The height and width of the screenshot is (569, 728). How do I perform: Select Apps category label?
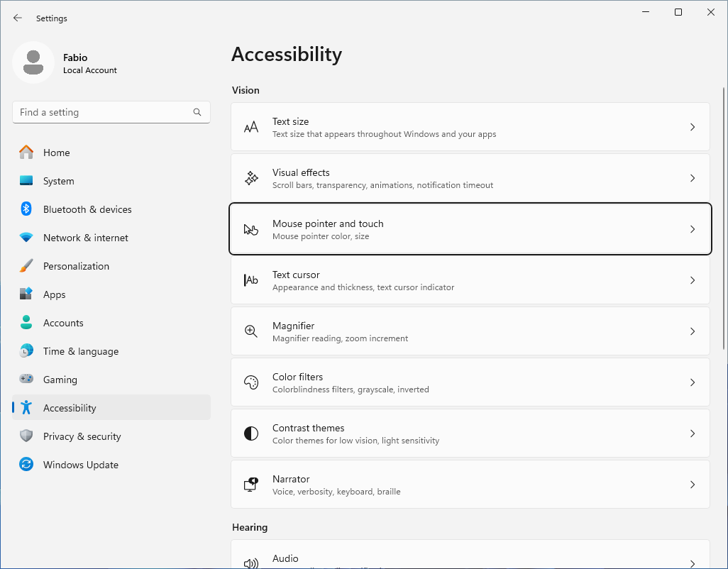pyautogui.click(x=55, y=294)
